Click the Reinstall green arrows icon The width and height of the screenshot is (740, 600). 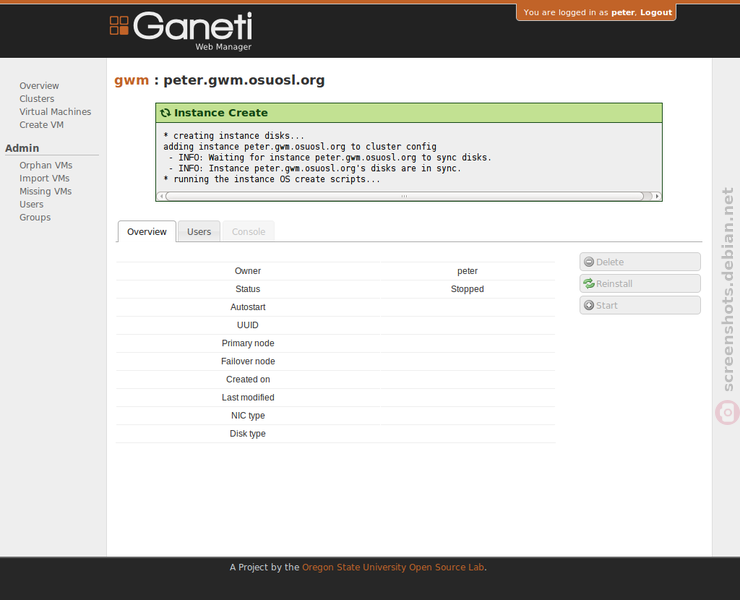(589, 283)
